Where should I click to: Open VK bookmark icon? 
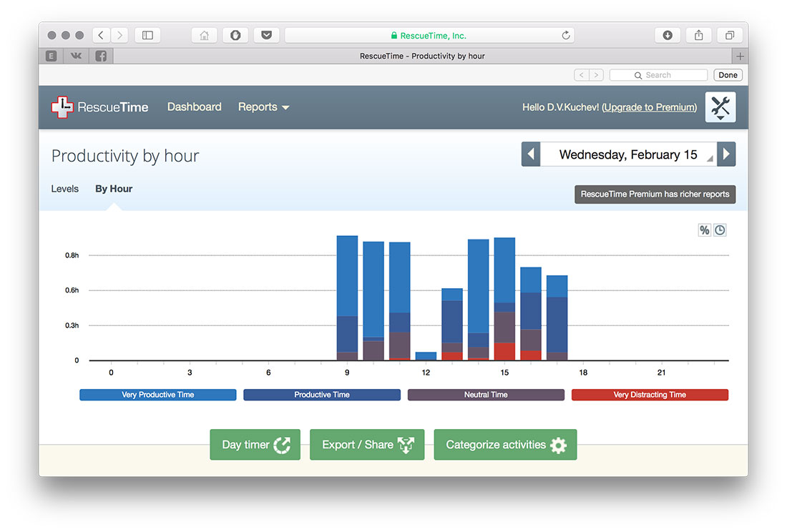coord(77,56)
